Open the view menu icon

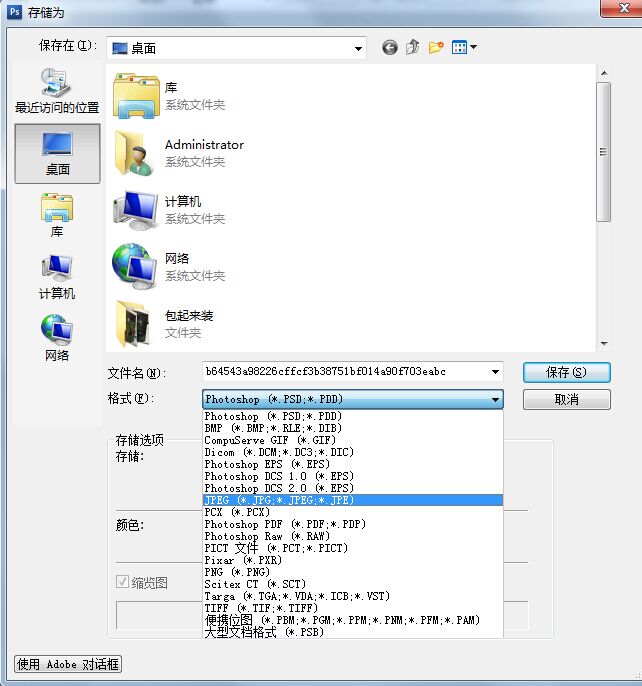coord(464,47)
